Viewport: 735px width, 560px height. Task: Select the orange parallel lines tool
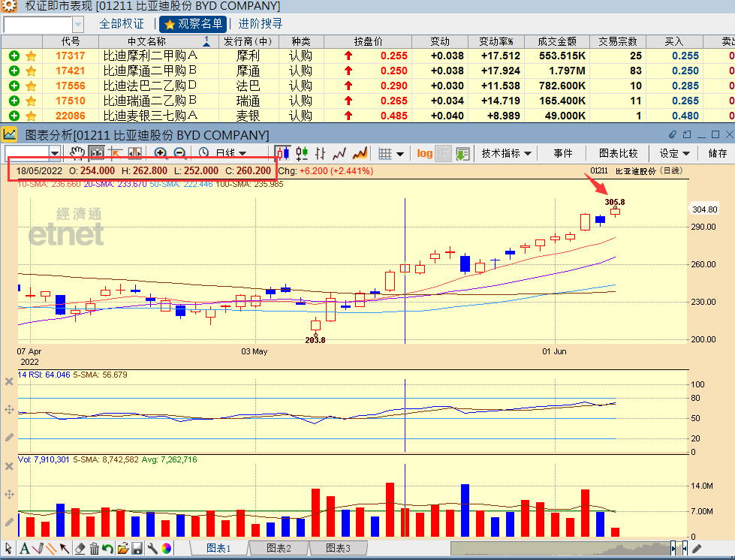click(50, 548)
